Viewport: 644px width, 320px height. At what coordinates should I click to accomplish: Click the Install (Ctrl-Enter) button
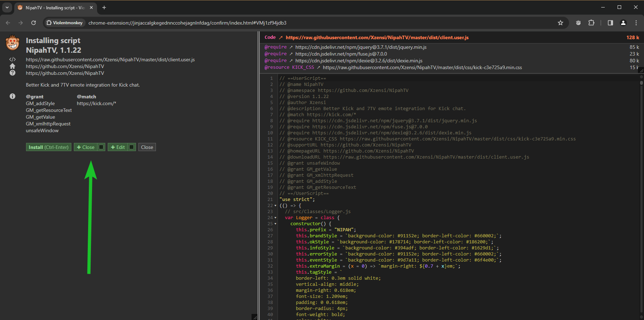point(49,147)
